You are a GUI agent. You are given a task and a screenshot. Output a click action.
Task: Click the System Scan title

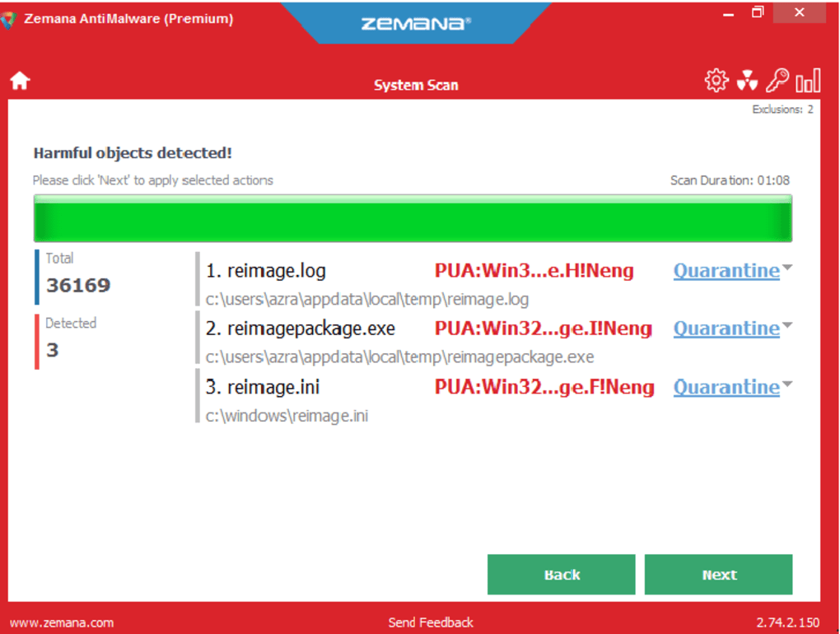click(416, 85)
